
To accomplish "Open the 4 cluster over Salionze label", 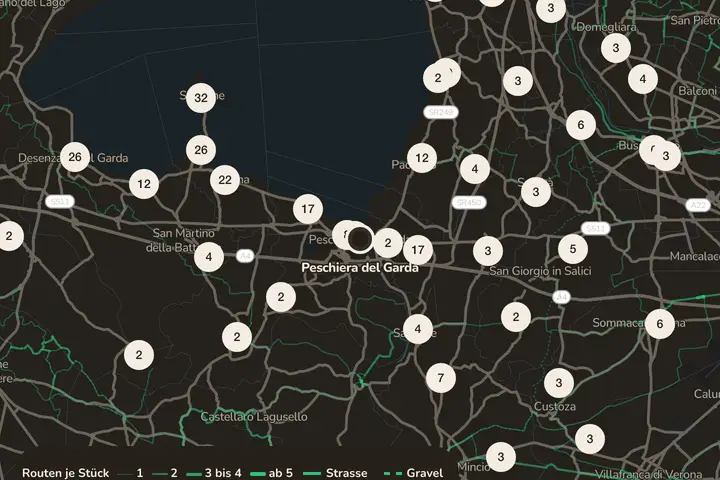I will click(418, 329).
